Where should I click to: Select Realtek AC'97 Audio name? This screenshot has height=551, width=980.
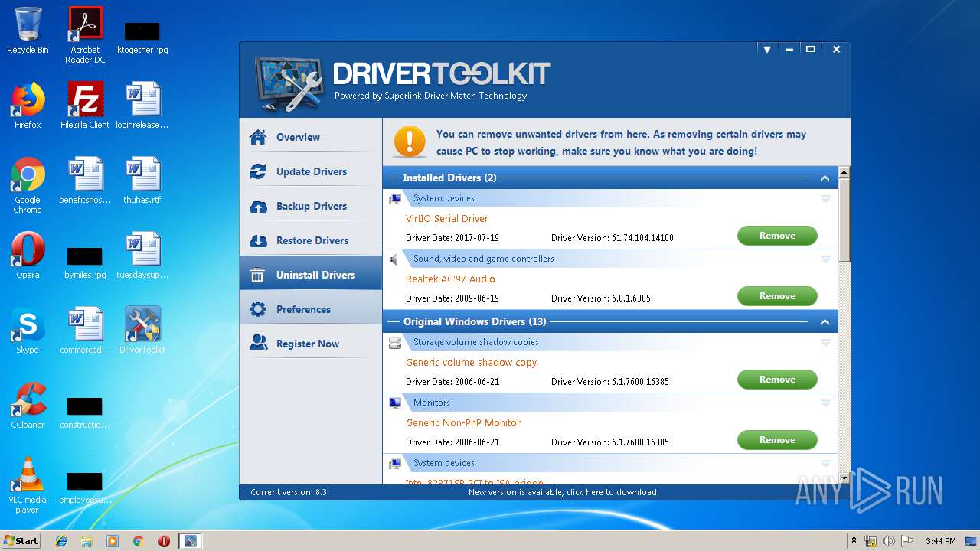(x=450, y=279)
